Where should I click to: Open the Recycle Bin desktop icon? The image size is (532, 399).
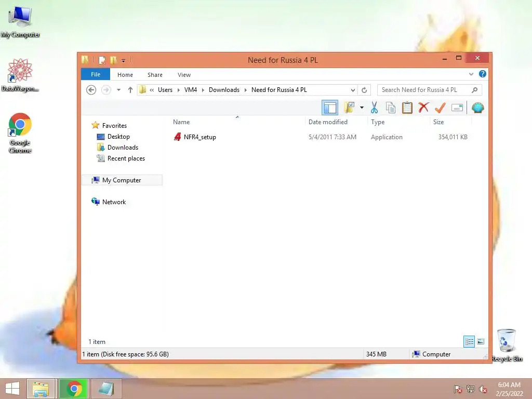[507, 345]
